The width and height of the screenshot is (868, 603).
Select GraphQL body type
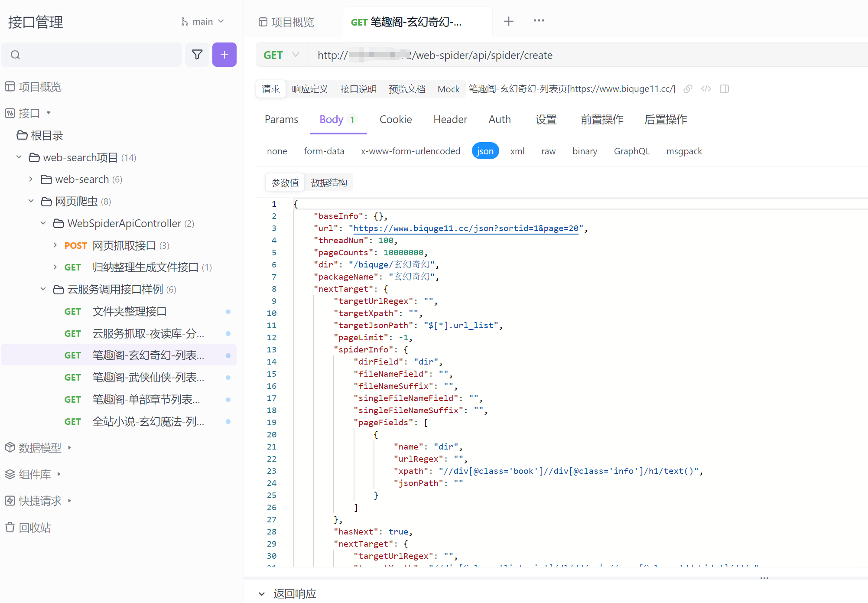[631, 151]
